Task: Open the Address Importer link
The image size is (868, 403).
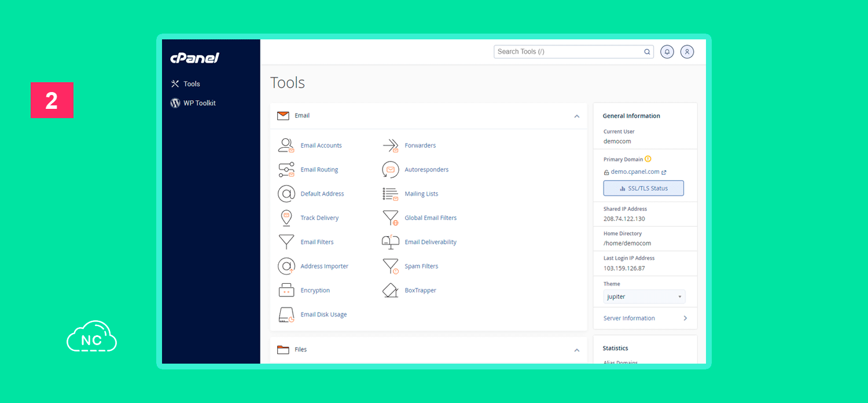Action: tap(325, 266)
